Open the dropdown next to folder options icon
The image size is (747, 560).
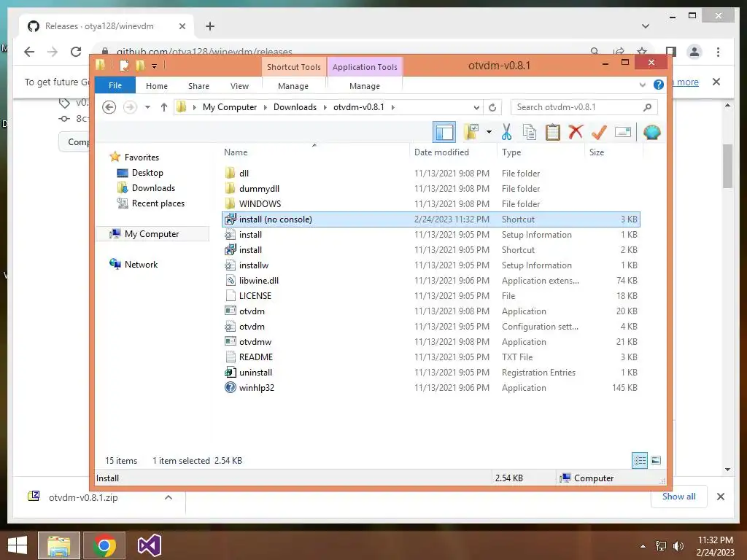tap(489, 132)
